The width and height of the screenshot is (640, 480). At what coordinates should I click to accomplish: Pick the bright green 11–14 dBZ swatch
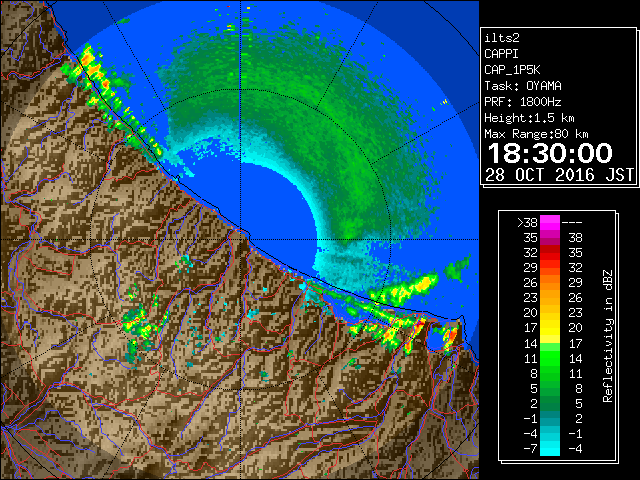click(550, 358)
